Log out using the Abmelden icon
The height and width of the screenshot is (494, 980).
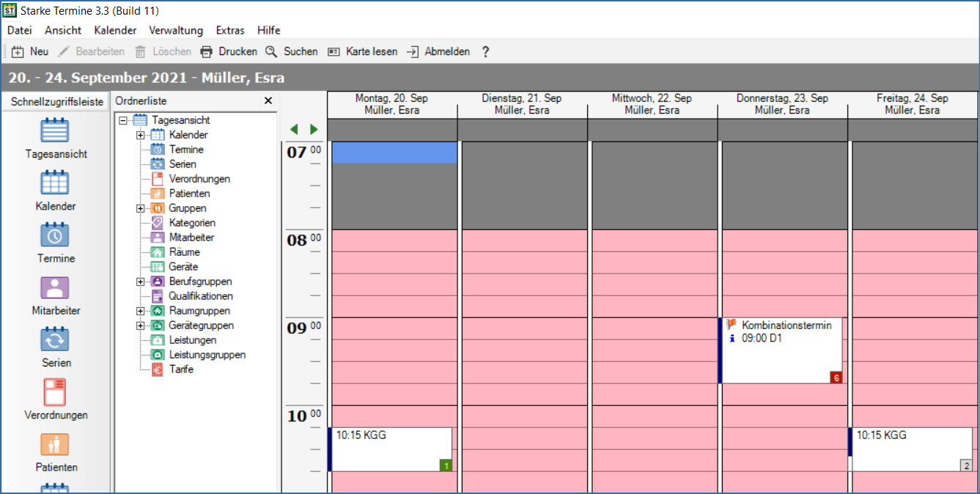(x=413, y=51)
